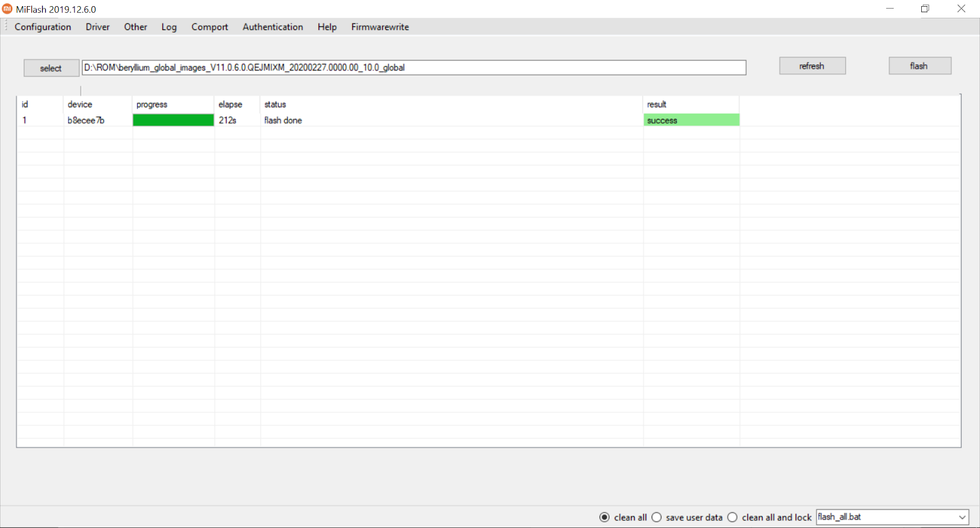Open the Driver menu
Image resolution: width=980 pixels, height=528 pixels.
tap(97, 27)
